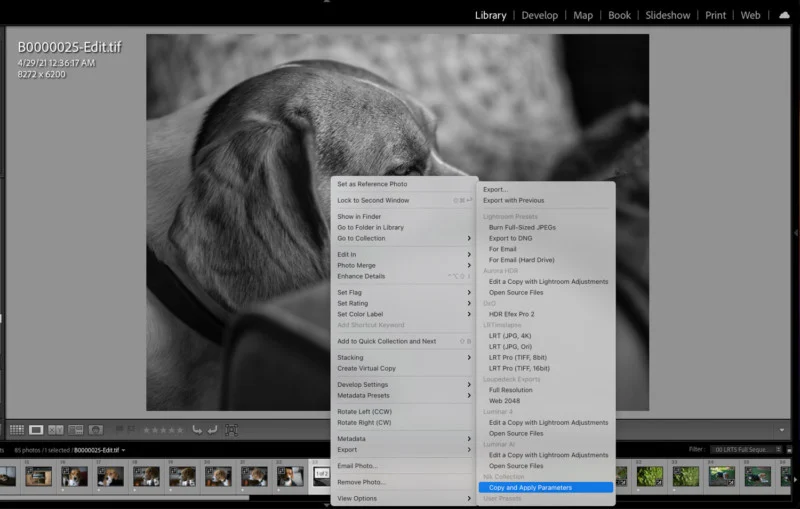Switch to the Develop module
800x509 pixels.
(x=540, y=15)
